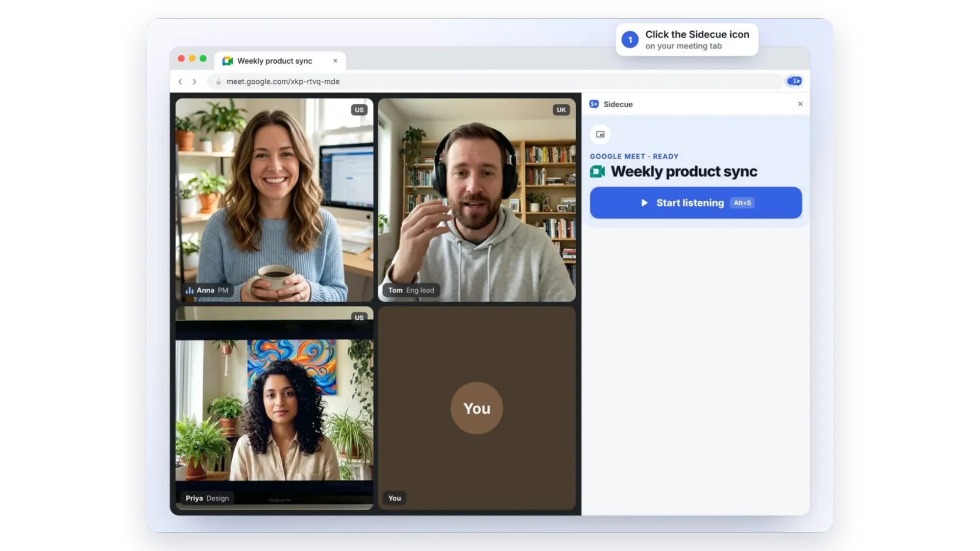Click the yellow minimize window button
Screen dimensions: 980x551
pyautogui.click(x=192, y=58)
